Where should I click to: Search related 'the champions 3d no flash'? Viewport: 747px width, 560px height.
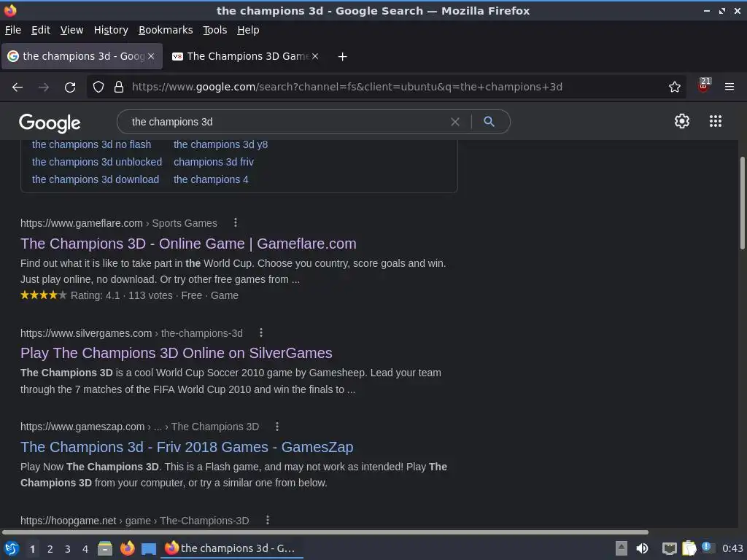91,144
